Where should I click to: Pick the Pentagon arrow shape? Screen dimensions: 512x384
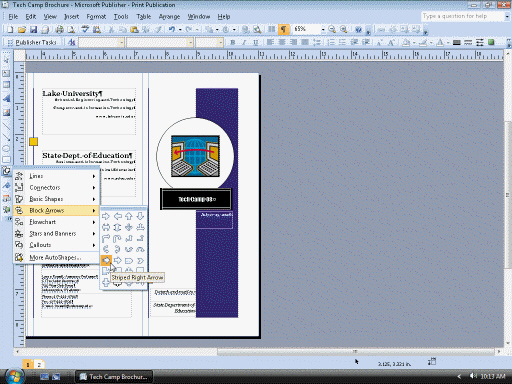pos(129,260)
